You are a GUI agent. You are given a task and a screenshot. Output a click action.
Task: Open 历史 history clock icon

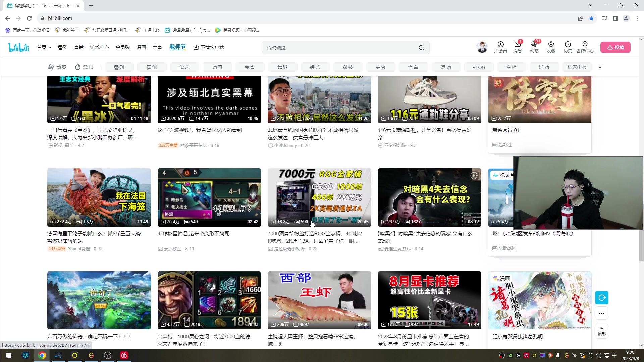[568, 47]
